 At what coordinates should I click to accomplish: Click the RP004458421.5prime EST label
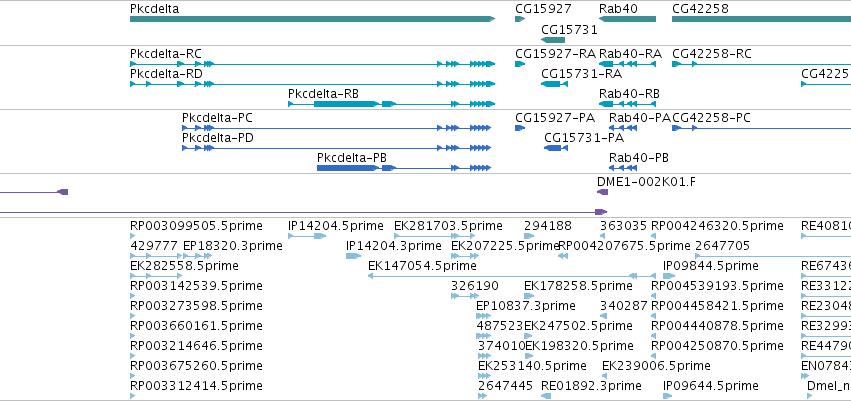point(717,305)
